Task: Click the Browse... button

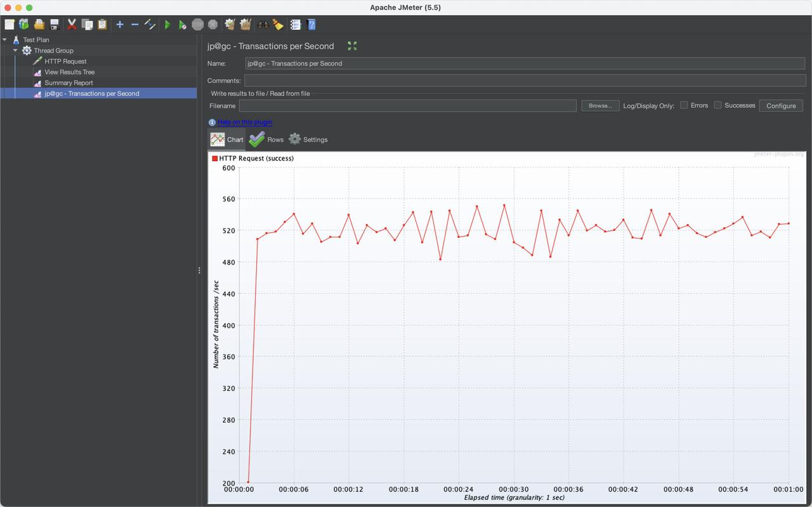Action: click(x=600, y=106)
